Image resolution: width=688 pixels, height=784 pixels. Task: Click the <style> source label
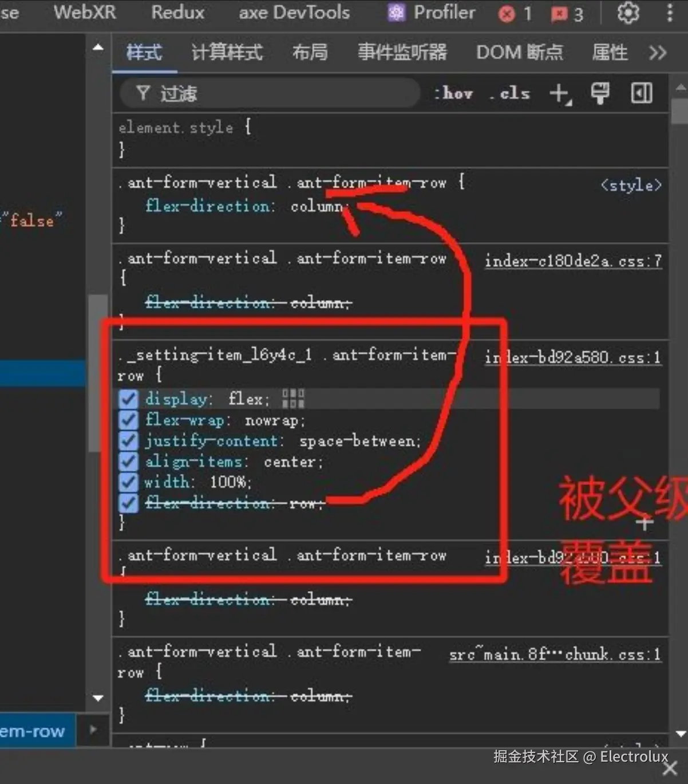(x=631, y=186)
